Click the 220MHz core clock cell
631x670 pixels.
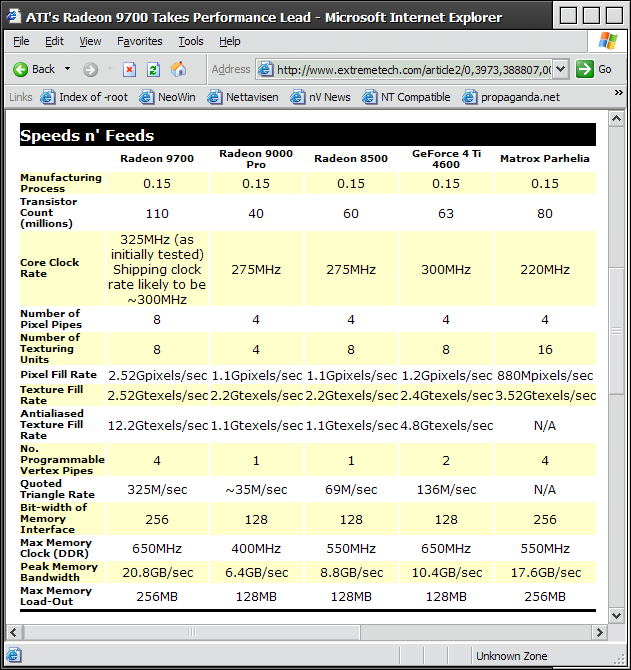[x=545, y=270]
